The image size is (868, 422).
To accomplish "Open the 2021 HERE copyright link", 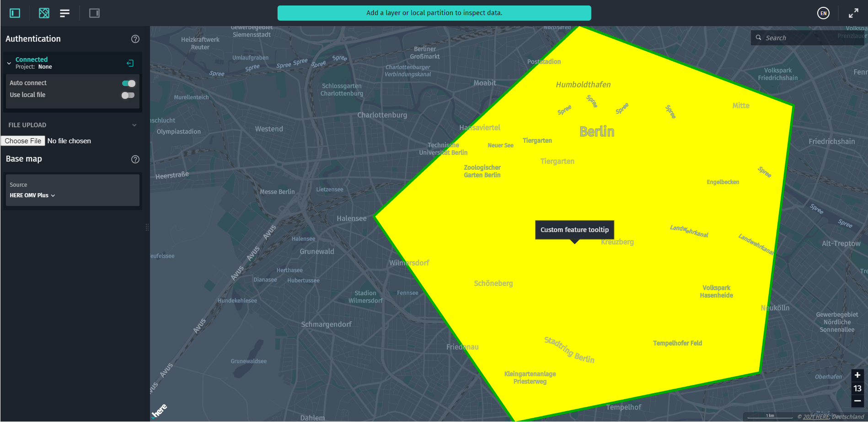I will (x=815, y=417).
